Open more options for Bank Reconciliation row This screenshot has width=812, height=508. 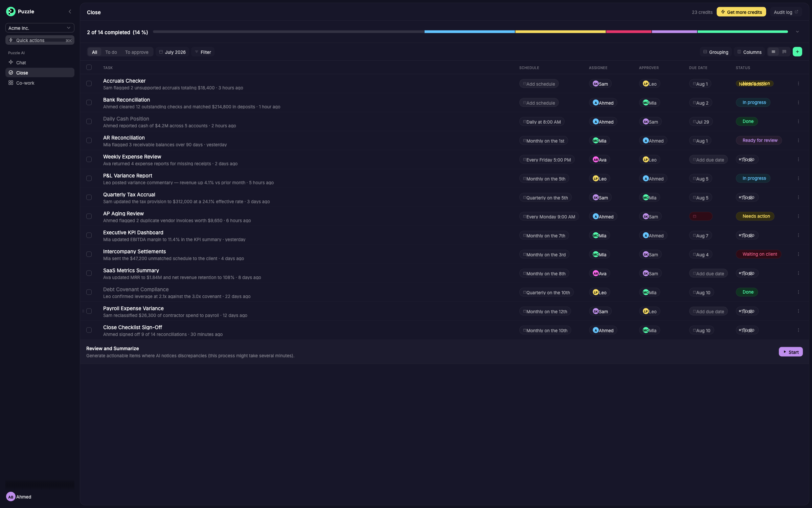pos(798,103)
